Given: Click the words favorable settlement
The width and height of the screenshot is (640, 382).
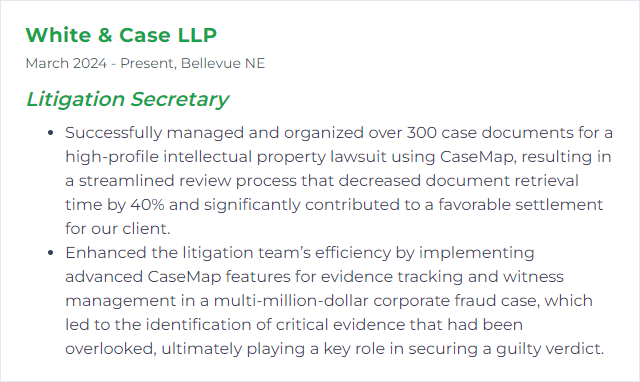Looking at the screenshot, I should coord(520,205).
